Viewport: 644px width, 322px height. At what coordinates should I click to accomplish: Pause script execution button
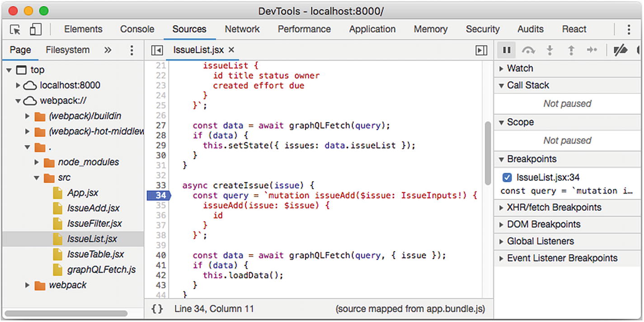pyautogui.click(x=507, y=50)
